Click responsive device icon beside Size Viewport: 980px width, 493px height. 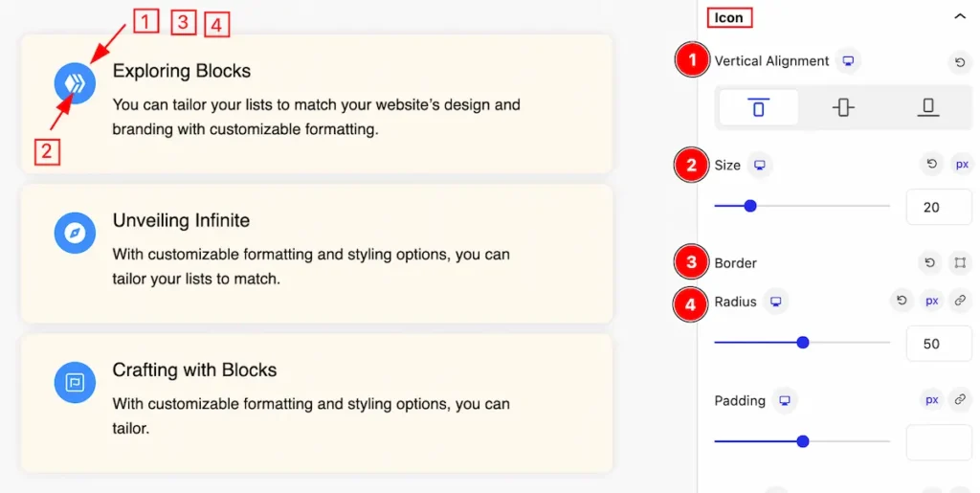[759, 165]
